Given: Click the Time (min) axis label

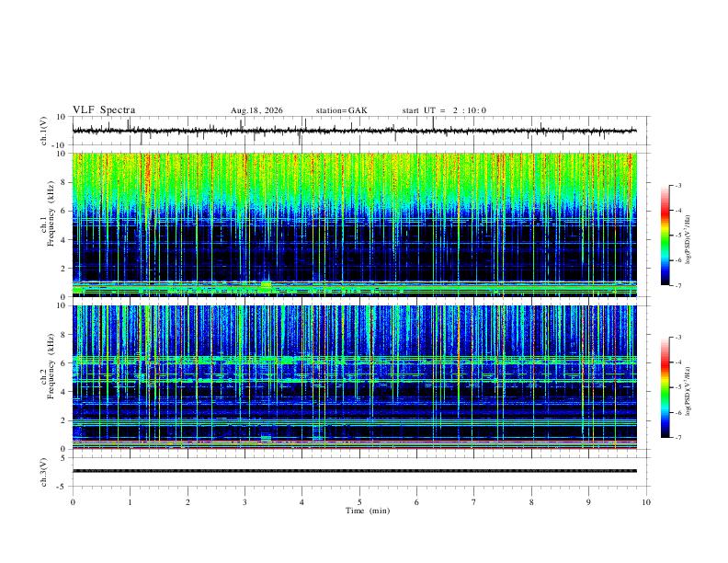Looking at the screenshot, I should coord(368,511).
